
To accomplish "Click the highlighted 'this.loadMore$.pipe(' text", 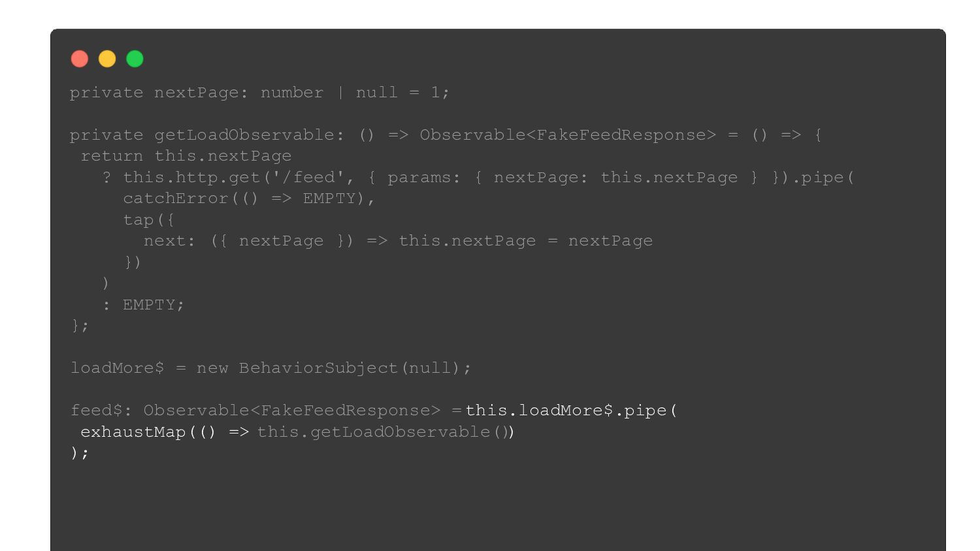I will (571, 411).
